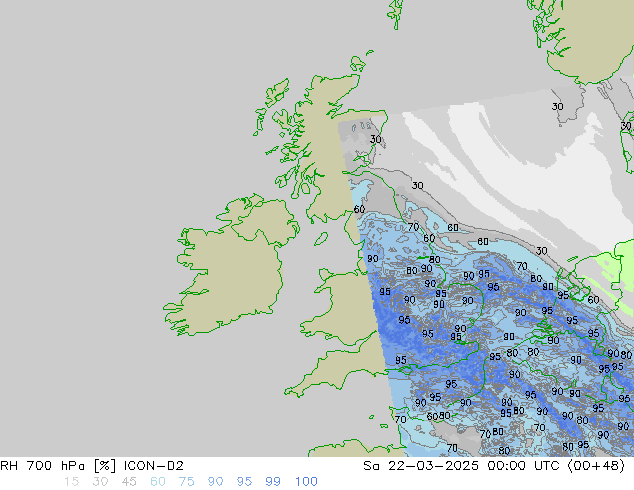
Task: Click the 'RH 700 hPa [%]' title text
Action: [x=58, y=466]
